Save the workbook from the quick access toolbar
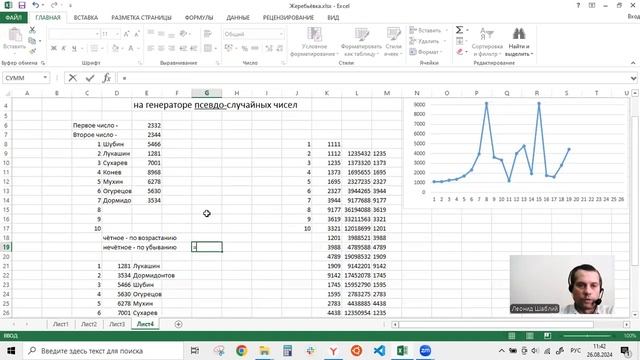 coord(22,6)
